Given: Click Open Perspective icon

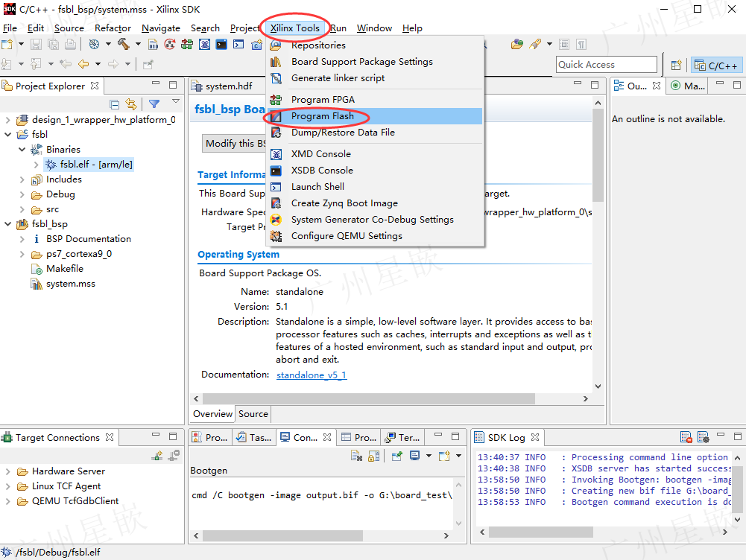Looking at the screenshot, I should coord(676,65).
